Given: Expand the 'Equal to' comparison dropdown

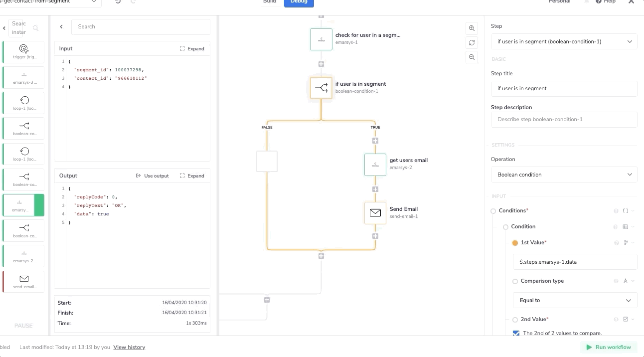Looking at the screenshot, I should click(x=575, y=300).
